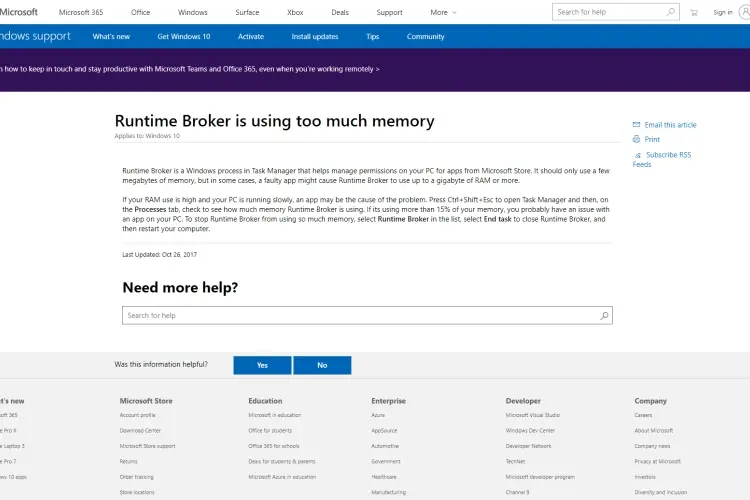Open Returns footer link
The width and height of the screenshot is (750, 500).
pos(128,461)
